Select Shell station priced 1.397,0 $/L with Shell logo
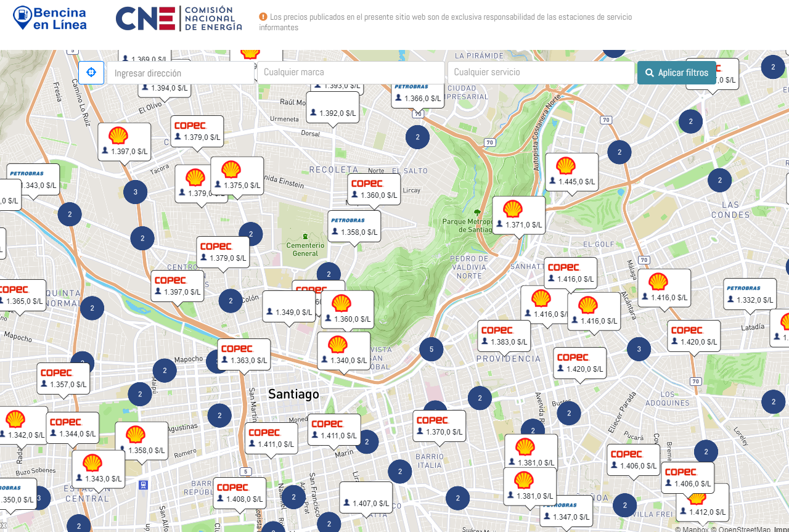789x532 pixels. [125, 142]
